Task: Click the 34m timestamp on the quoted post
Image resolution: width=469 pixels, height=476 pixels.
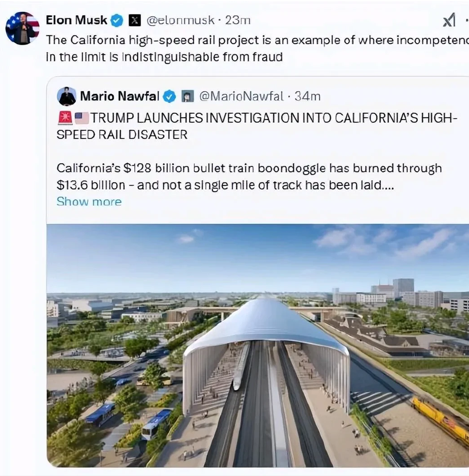Action: pos(308,96)
